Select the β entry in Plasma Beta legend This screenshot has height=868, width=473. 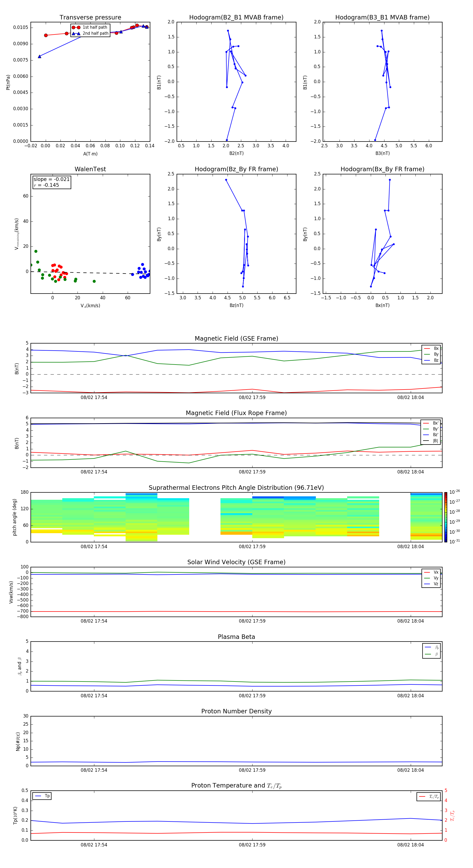click(431, 654)
